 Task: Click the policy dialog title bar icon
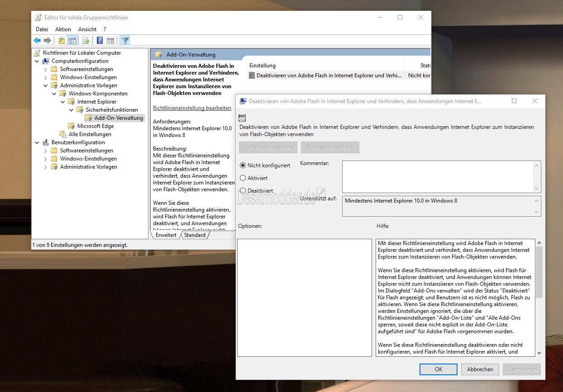pyautogui.click(x=243, y=101)
